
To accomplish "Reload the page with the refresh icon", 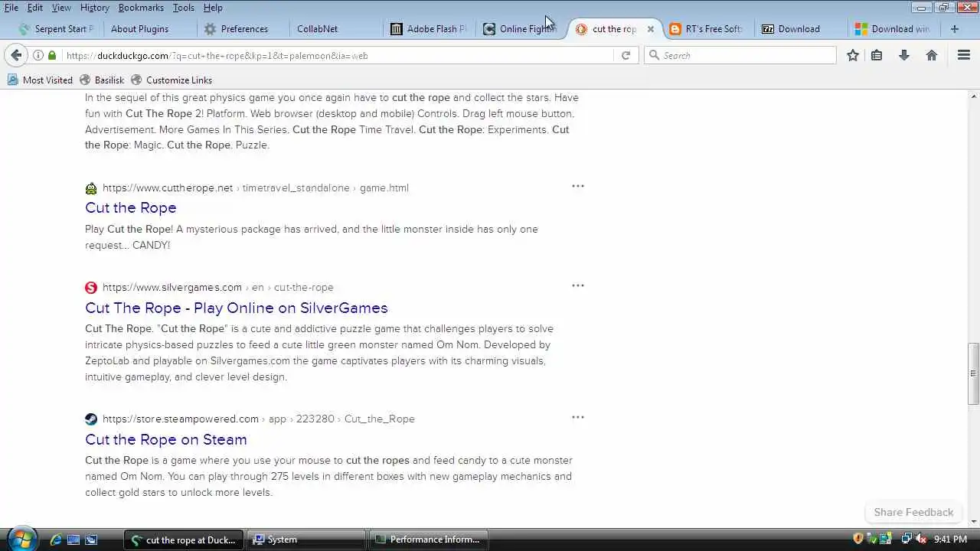I will point(626,55).
